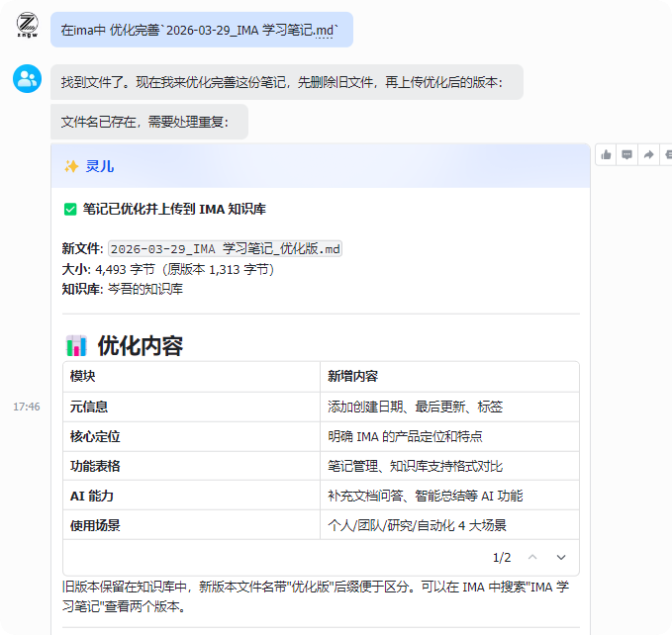Click the 17:46 message timestamp
Image resolution: width=672 pixels, height=635 pixels.
point(27,407)
